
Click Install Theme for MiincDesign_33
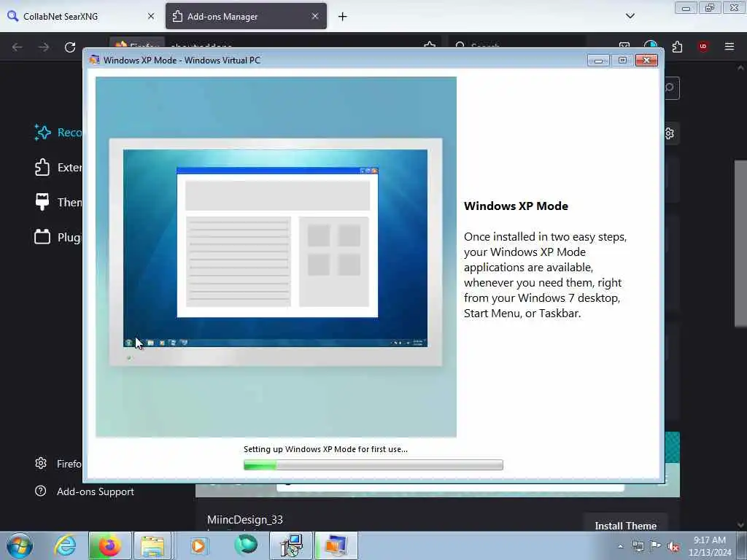[625, 525]
